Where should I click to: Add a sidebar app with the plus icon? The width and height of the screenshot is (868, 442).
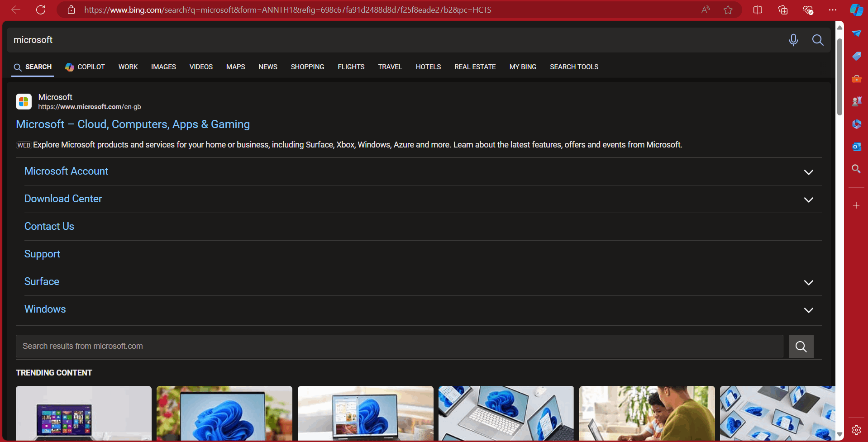tap(856, 205)
